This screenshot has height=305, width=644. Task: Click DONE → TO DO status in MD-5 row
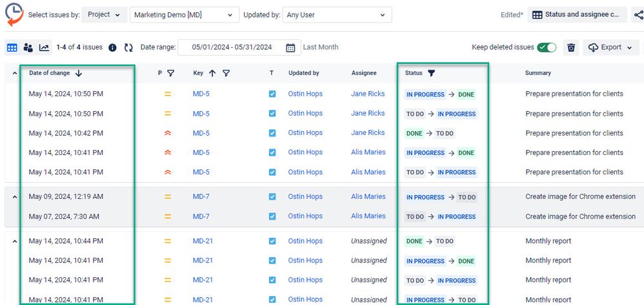click(x=430, y=133)
